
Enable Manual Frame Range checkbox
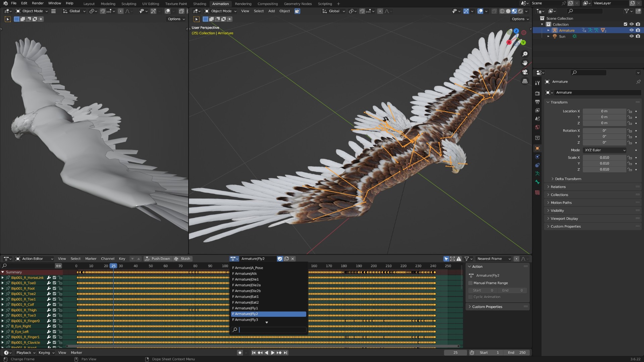coord(470,283)
